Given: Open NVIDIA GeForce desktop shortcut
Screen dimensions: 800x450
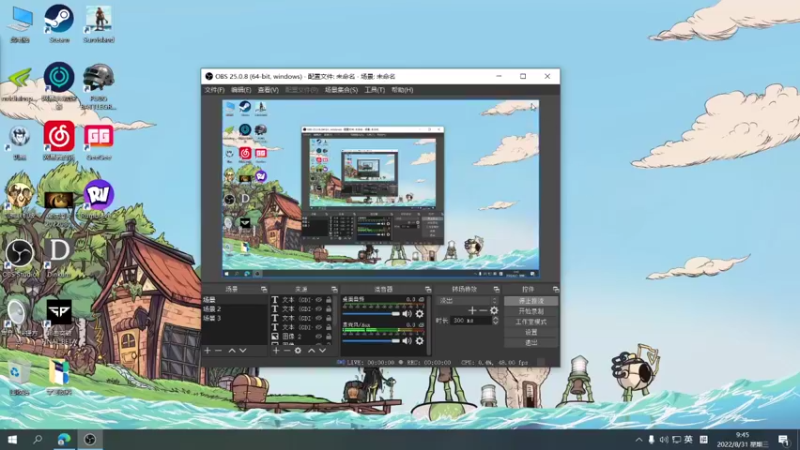Looking at the screenshot, I should [x=19, y=83].
